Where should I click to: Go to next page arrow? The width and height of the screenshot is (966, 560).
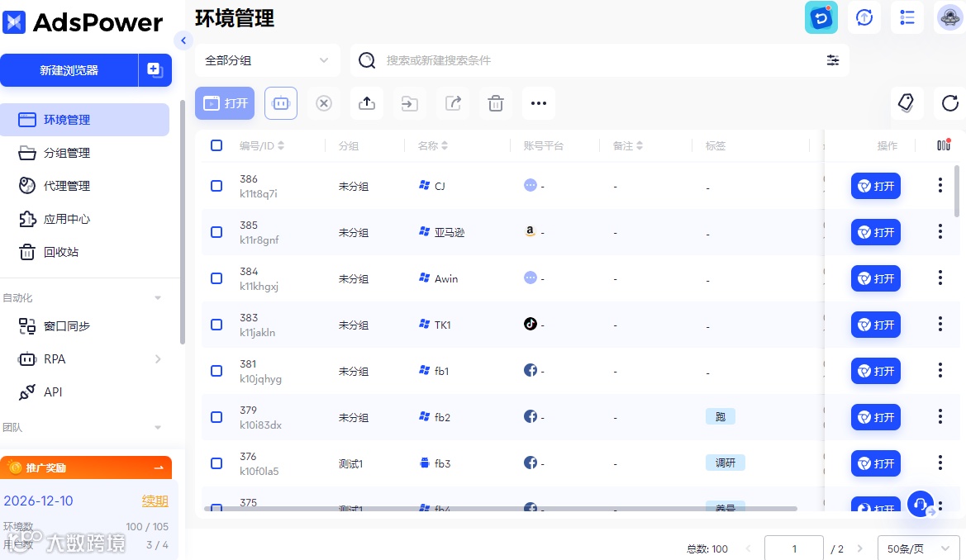(860, 548)
